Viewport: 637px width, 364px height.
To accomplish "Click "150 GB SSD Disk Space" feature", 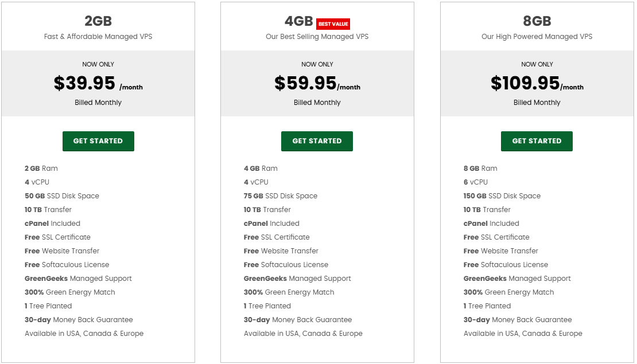I will click(x=502, y=196).
